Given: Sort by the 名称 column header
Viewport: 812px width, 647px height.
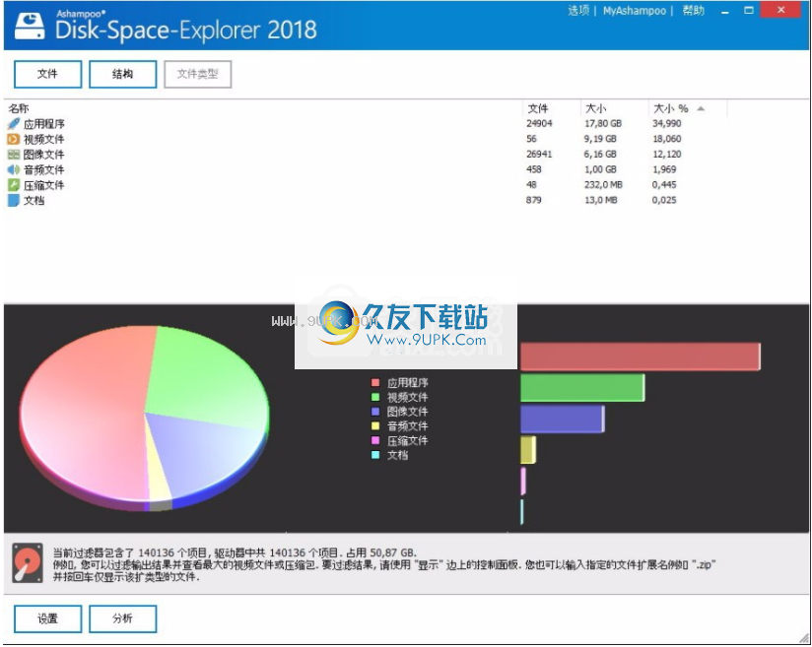Looking at the screenshot, I should coord(19,108).
